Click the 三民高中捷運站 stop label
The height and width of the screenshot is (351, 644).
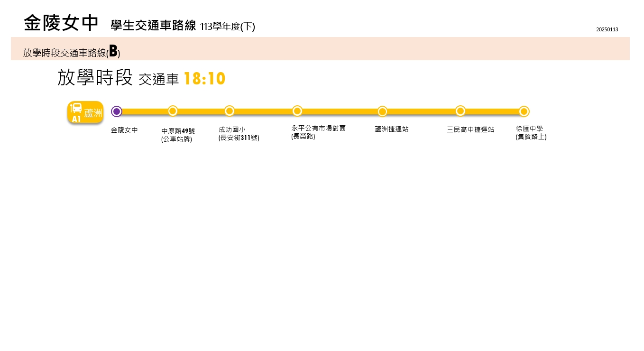click(x=470, y=129)
